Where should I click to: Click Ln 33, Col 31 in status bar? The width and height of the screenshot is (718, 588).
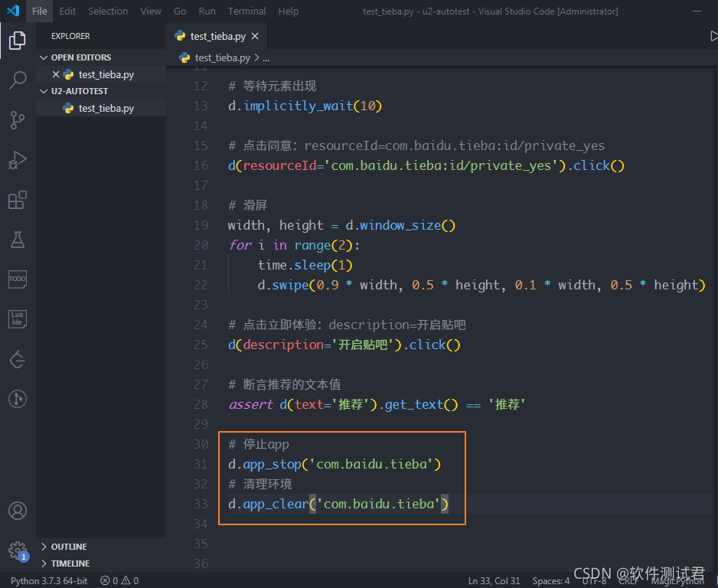coord(494,580)
